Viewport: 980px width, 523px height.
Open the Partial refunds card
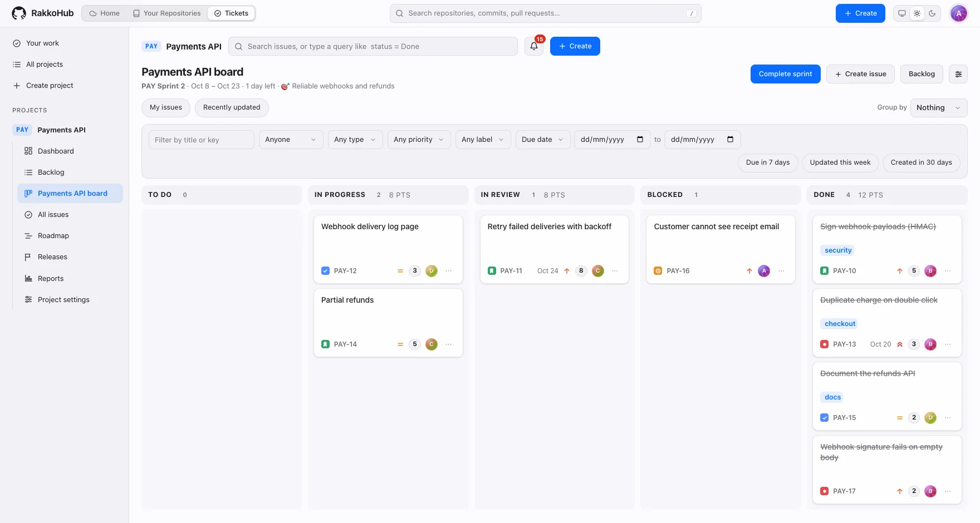point(388,323)
